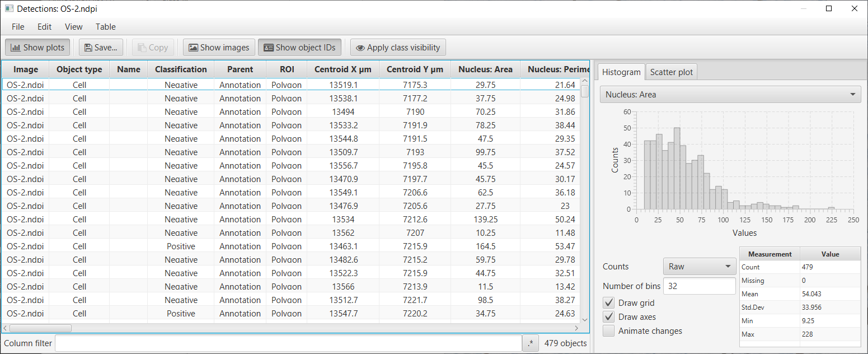This screenshot has height=354, width=868.
Task: Click the table vertical scrollbar up arrow
Action: pos(585,81)
